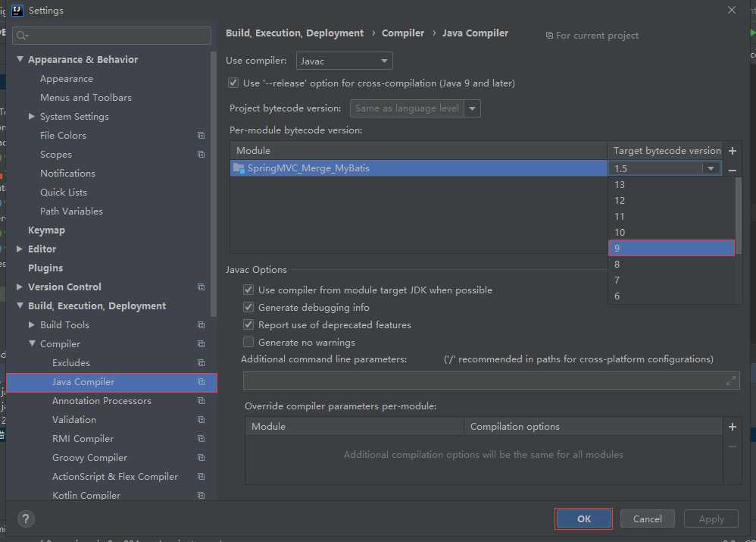Open the Use compiler Javac dropdown

343,61
